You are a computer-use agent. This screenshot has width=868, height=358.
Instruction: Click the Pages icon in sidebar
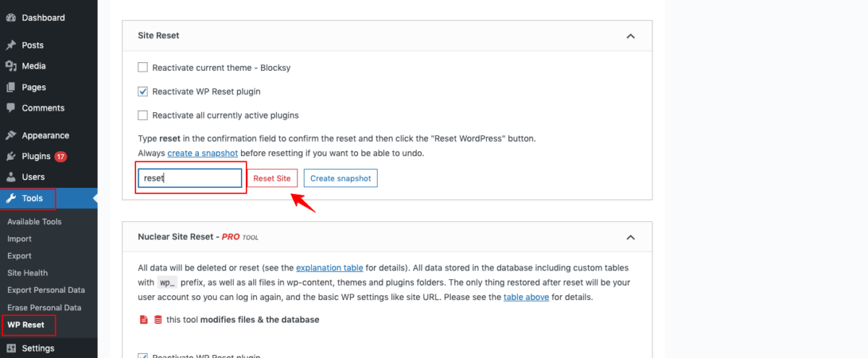(x=11, y=88)
